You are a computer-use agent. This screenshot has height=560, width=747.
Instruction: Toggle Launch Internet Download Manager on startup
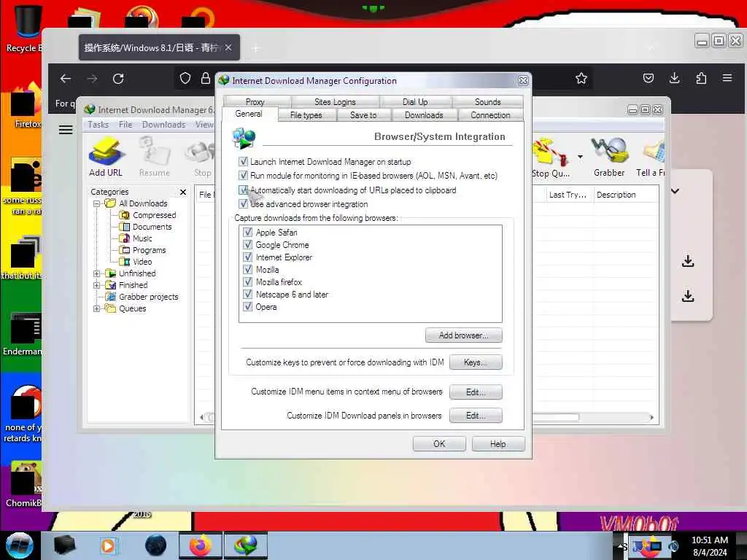(244, 161)
